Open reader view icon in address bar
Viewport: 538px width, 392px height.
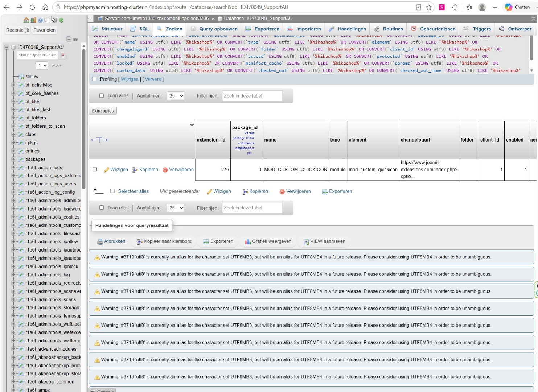419,7
